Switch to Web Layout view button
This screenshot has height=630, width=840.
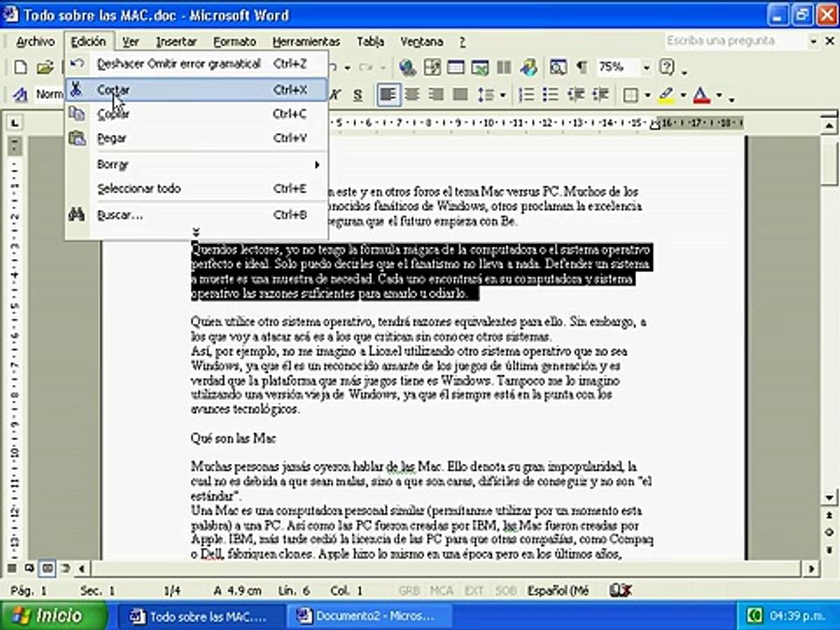click(x=29, y=568)
